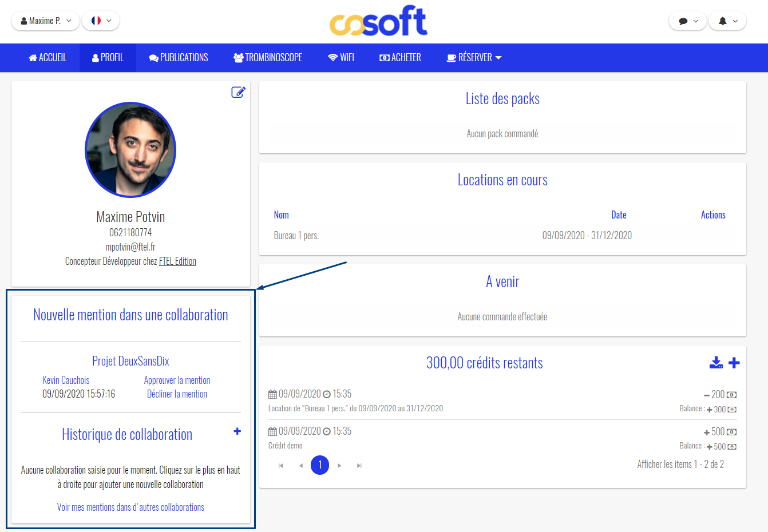The width and height of the screenshot is (768, 532).
Task: Open the WIFI menu tab
Action: click(341, 58)
